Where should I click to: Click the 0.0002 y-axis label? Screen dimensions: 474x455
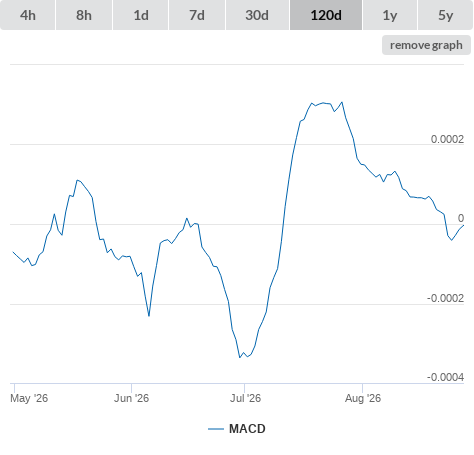click(447, 139)
